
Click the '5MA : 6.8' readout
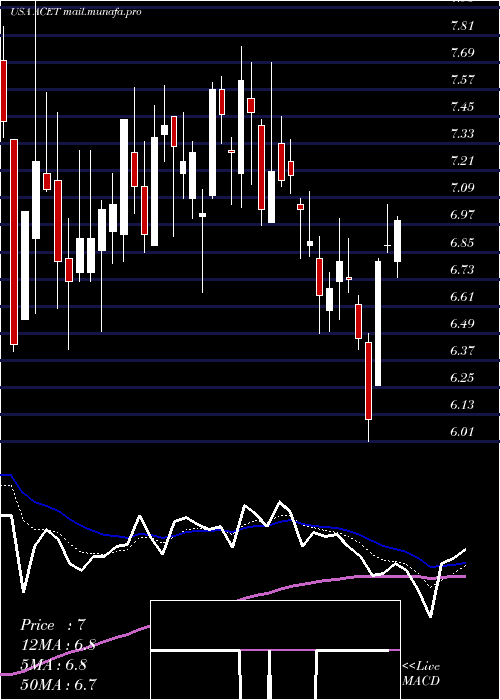pos(53,665)
